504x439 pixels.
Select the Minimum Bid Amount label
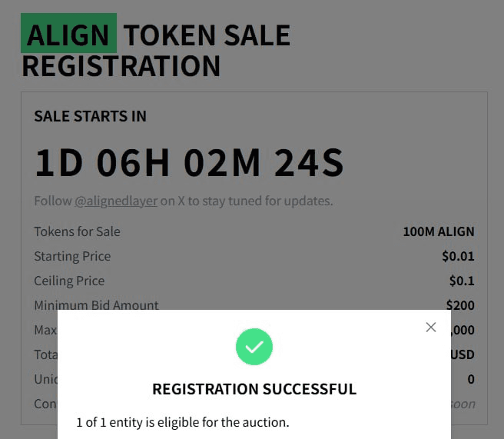(x=96, y=305)
